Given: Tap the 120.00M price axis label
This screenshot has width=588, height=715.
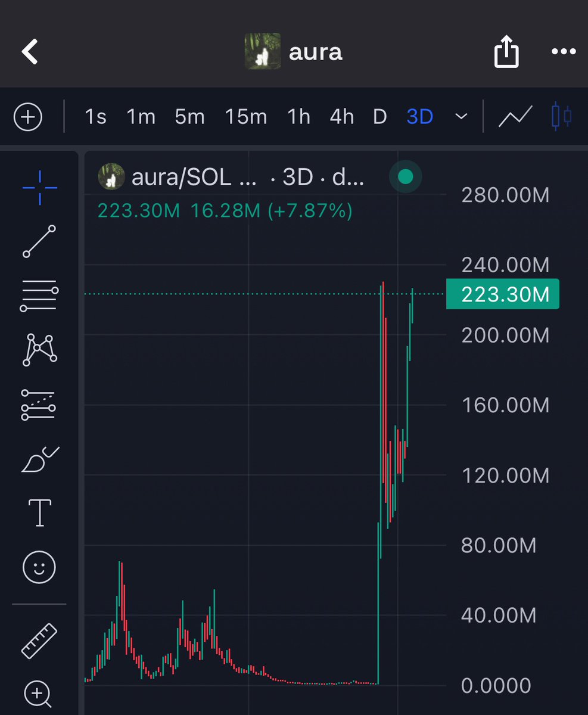Looking at the screenshot, I should (505, 475).
